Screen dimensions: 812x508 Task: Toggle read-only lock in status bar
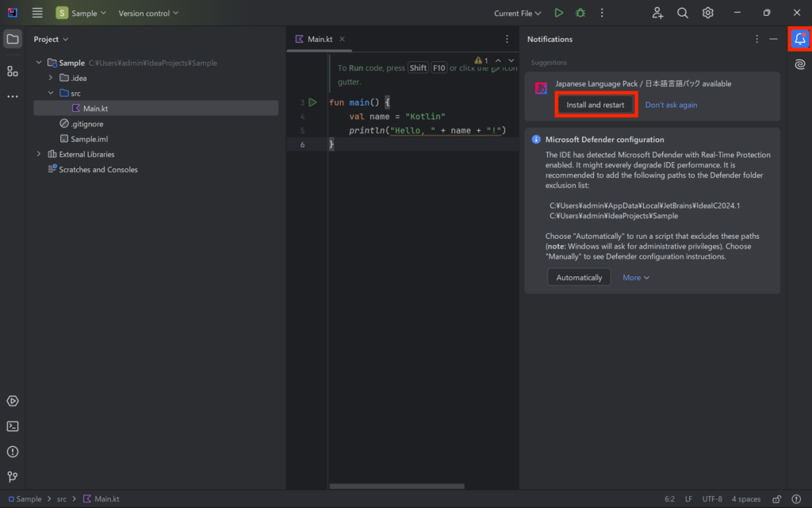[777, 499]
